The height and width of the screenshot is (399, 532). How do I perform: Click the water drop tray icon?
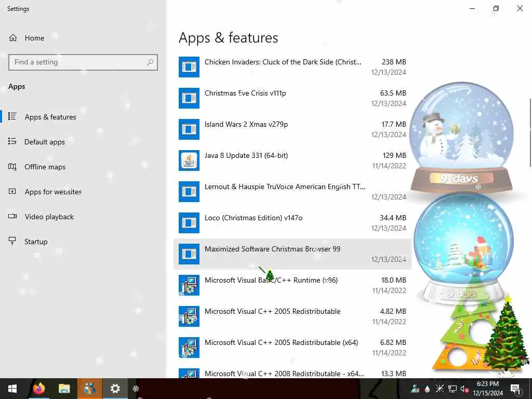[427, 389]
